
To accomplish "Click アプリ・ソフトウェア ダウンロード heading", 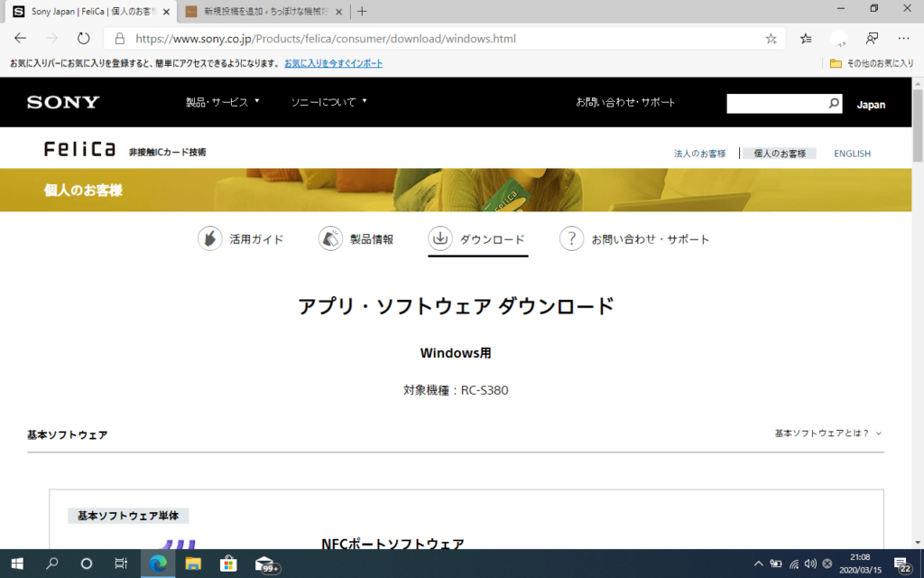I will [456, 307].
